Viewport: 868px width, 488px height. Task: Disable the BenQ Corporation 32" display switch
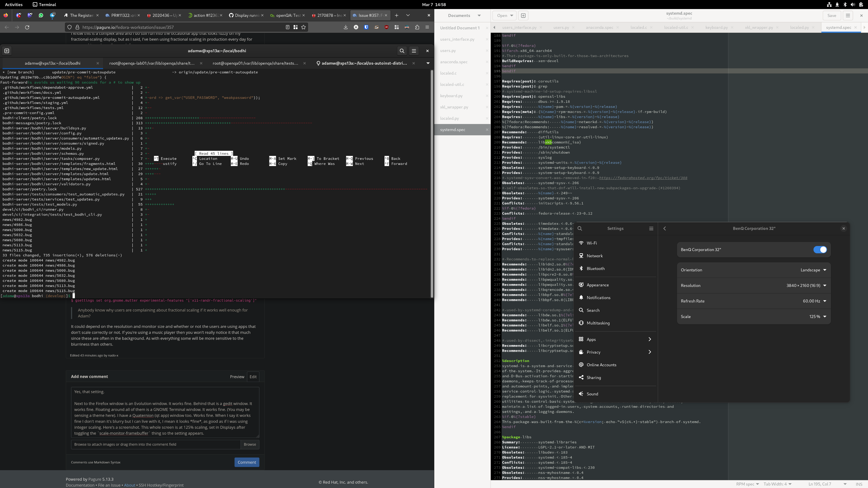pyautogui.click(x=820, y=250)
